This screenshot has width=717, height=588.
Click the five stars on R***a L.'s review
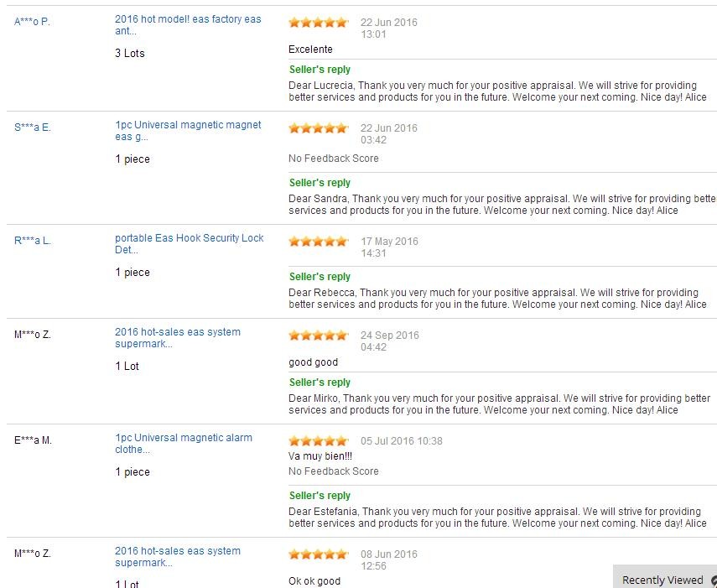pyautogui.click(x=318, y=242)
